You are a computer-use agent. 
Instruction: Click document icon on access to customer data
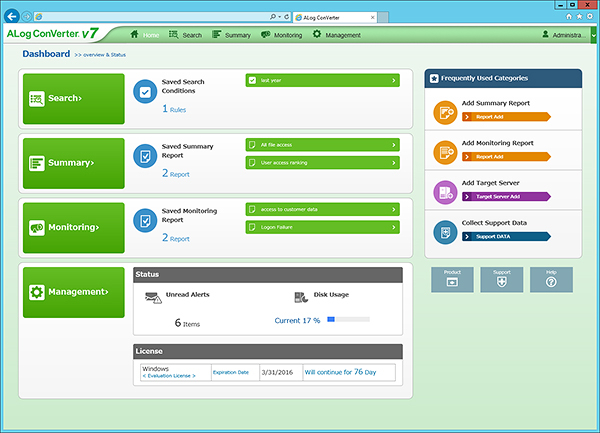tap(252, 209)
